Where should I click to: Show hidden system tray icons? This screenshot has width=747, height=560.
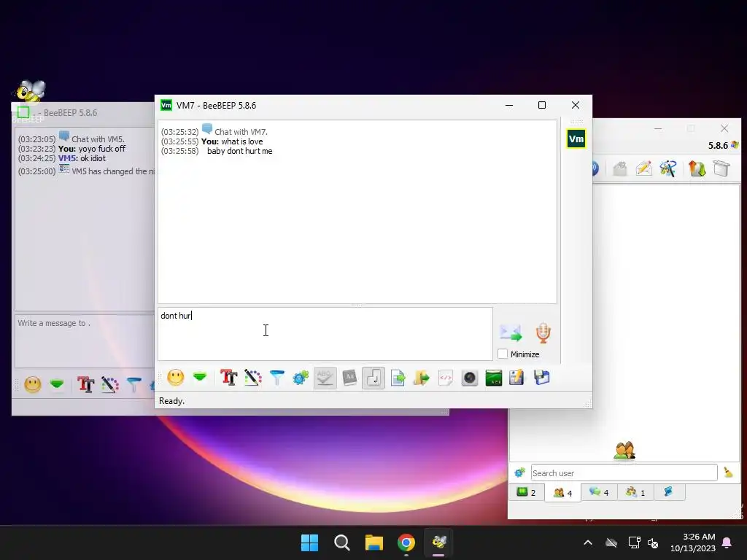[588, 542]
